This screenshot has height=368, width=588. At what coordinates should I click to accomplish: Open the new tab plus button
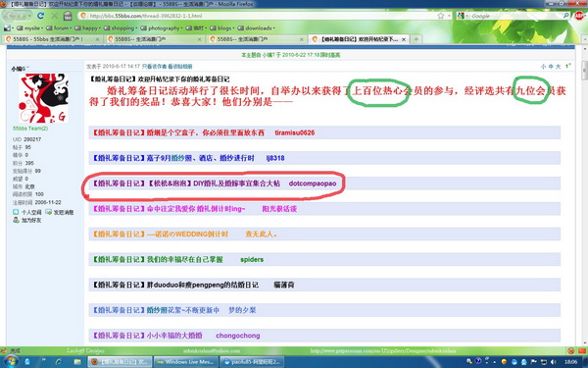[416, 39]
